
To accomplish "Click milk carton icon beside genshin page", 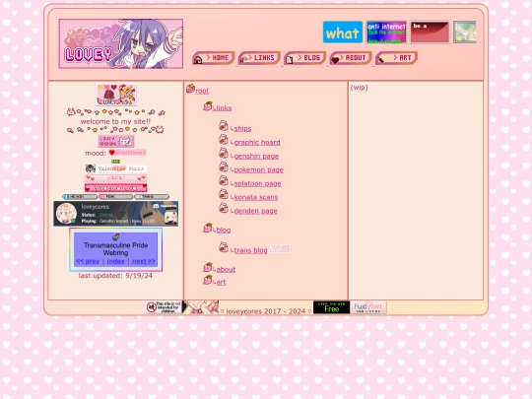I will click(224, 153).
